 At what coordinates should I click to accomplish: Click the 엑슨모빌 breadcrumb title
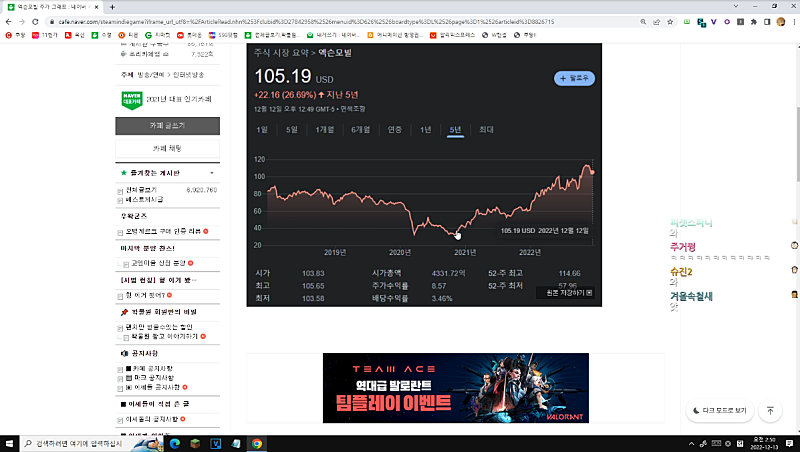(x=335, y=53)
